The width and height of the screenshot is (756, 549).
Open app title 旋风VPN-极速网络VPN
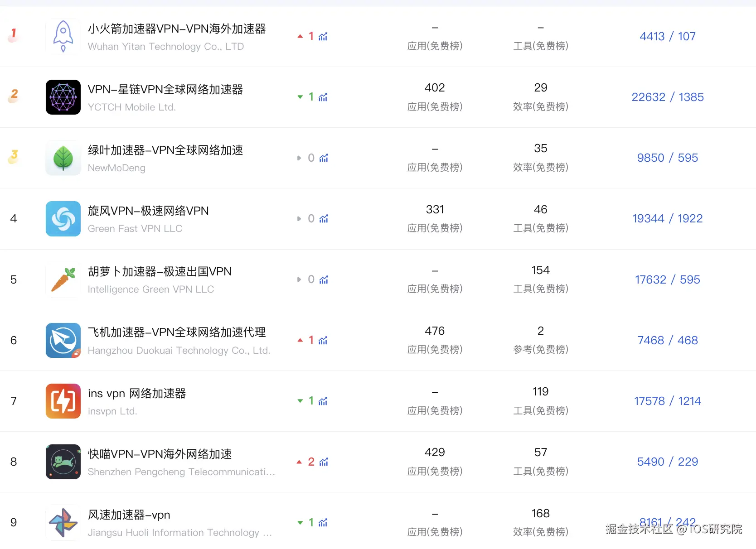tap(148, 211)
